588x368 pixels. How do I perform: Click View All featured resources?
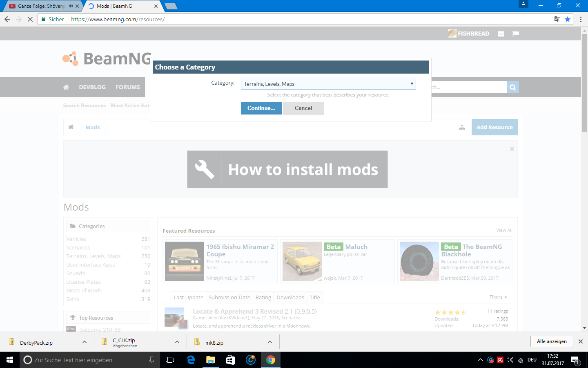[504, 230]
